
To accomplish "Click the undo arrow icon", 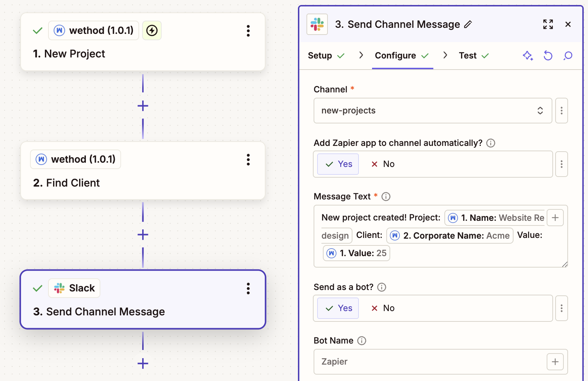I will 548,56.
